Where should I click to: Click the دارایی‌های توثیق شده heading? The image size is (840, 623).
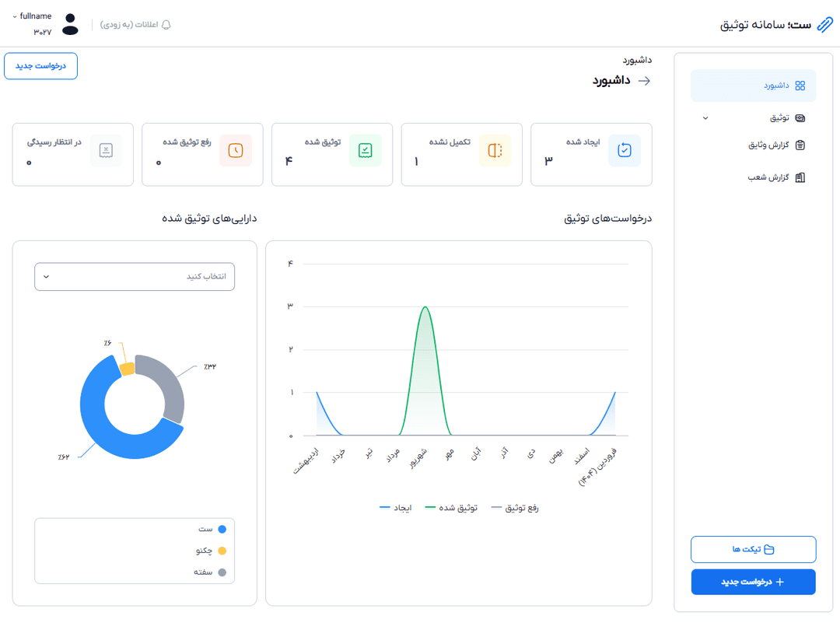tap(209, 219)
